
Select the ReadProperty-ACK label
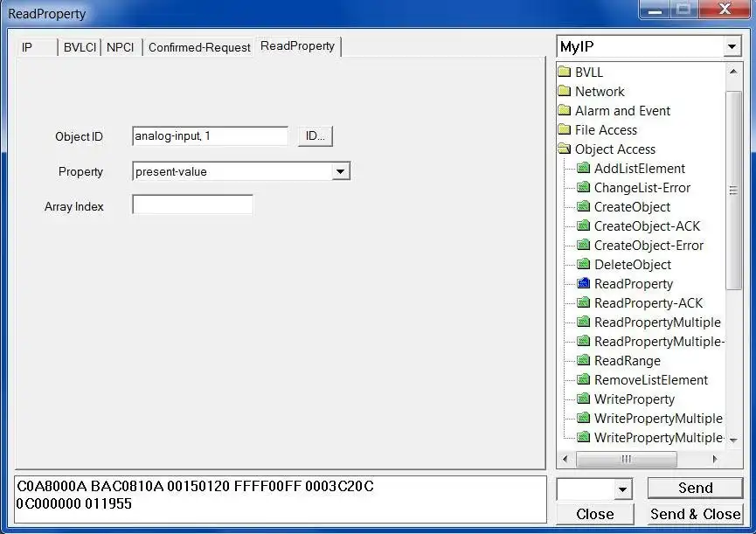pyautogui.click(x=648, y=303)
